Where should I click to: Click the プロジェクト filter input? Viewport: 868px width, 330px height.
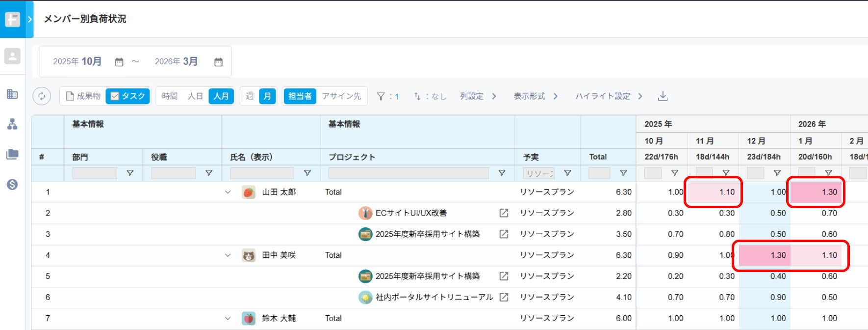408,173
